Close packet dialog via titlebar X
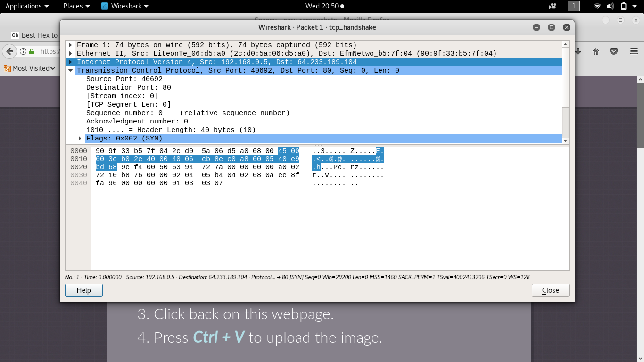 point(567,27)
